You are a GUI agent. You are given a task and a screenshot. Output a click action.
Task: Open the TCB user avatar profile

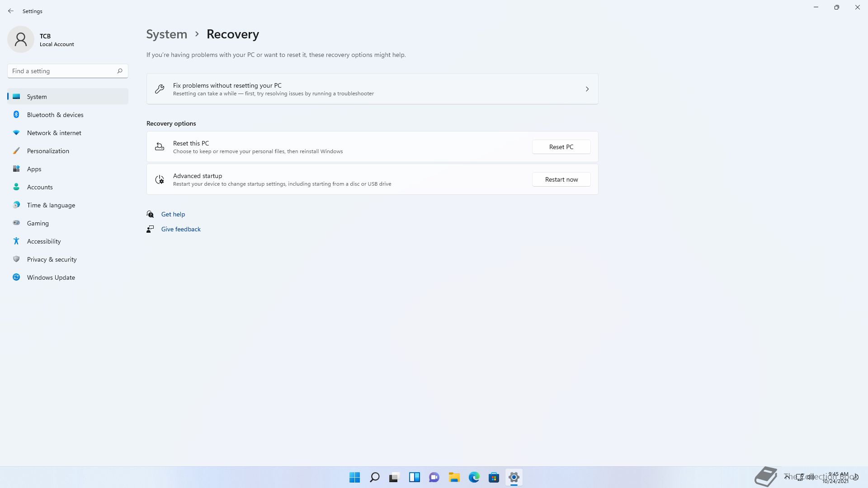21,39
